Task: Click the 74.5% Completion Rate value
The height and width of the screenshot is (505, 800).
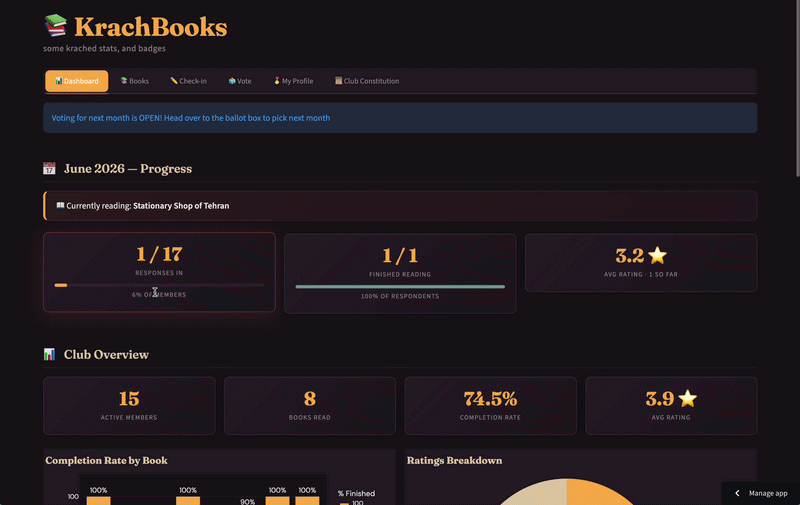Action: 490,399
